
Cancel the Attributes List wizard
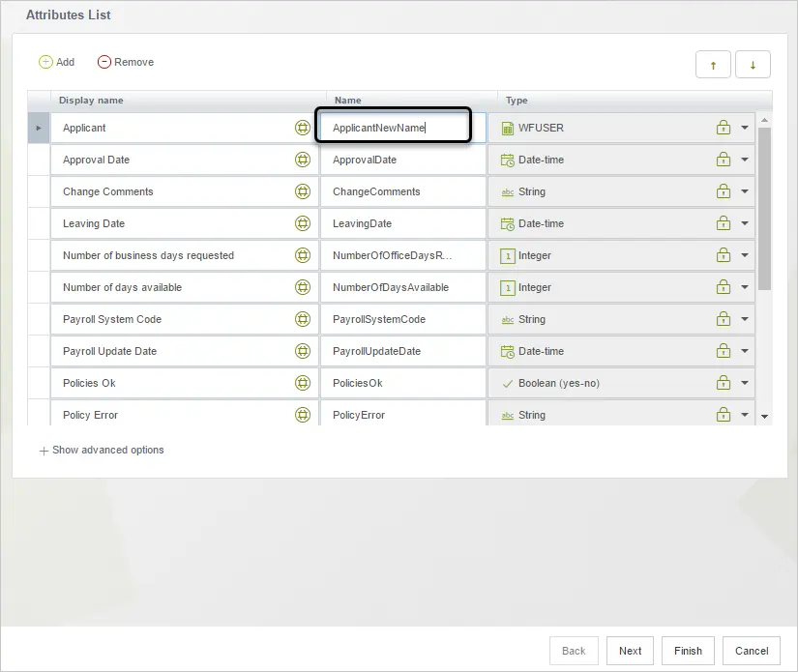coord(752,651)
